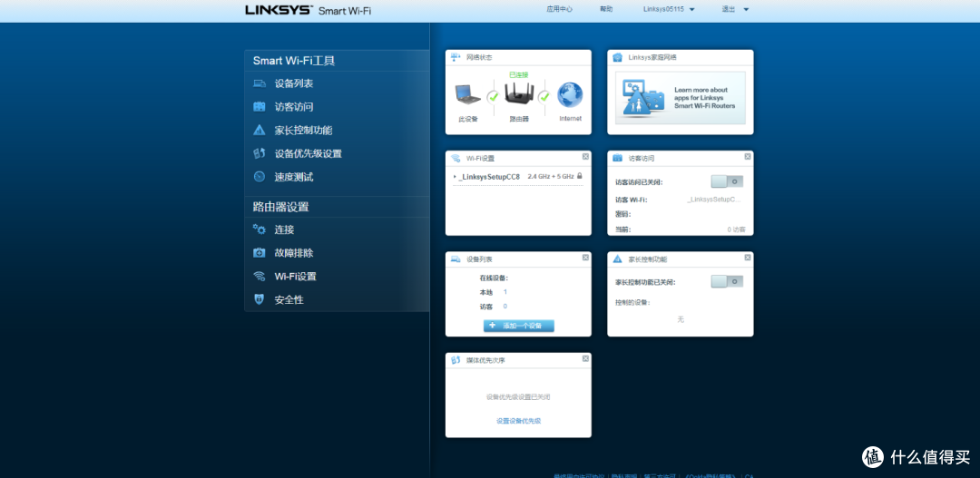Expand the _LinksysSetupCC8 network row

pyautogui.click(x=518, y=177)
